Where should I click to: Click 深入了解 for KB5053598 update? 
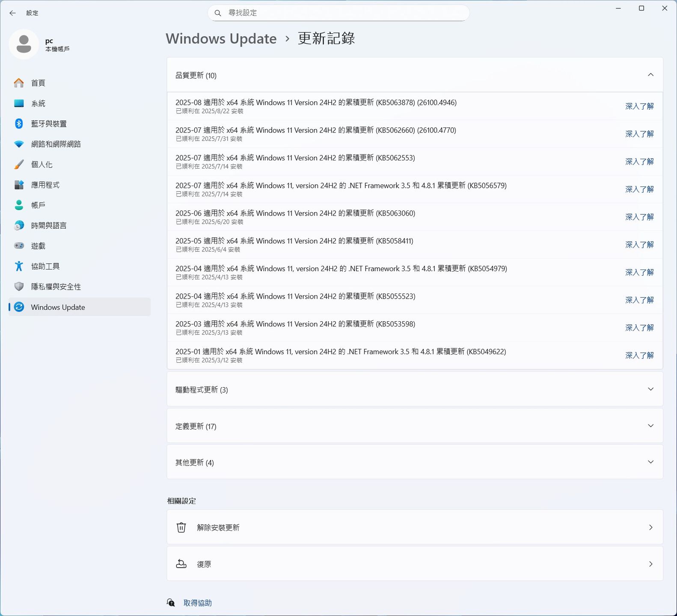point(639,328)
